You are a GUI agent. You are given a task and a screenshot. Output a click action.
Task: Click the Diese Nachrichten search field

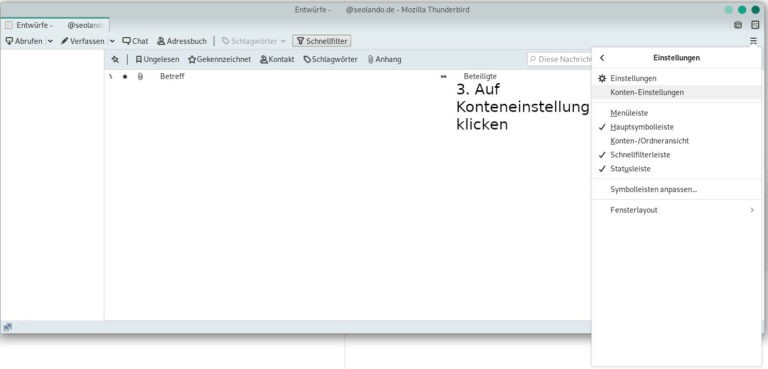(560, 59)
